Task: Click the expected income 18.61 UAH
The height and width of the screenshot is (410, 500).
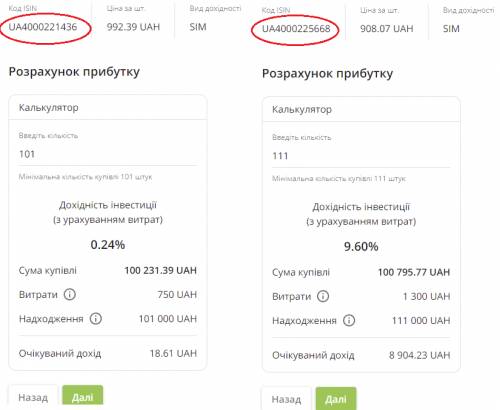Action: tap(173, 353)
